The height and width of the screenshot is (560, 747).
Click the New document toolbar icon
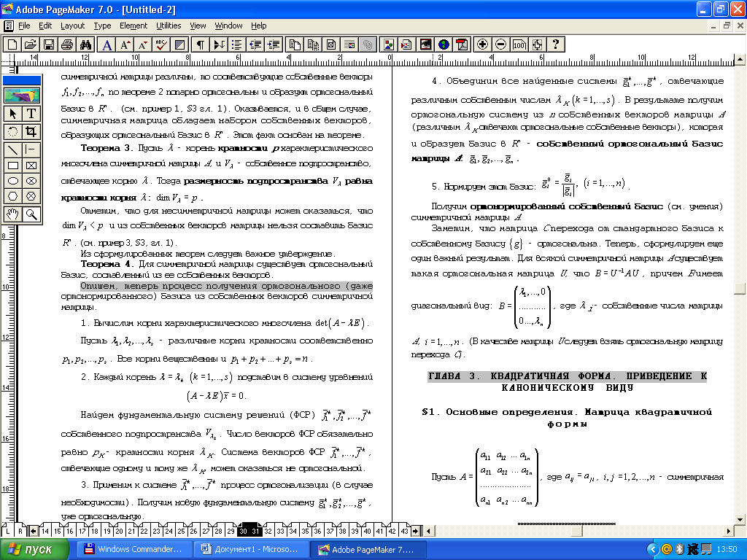tap(12, 44)
